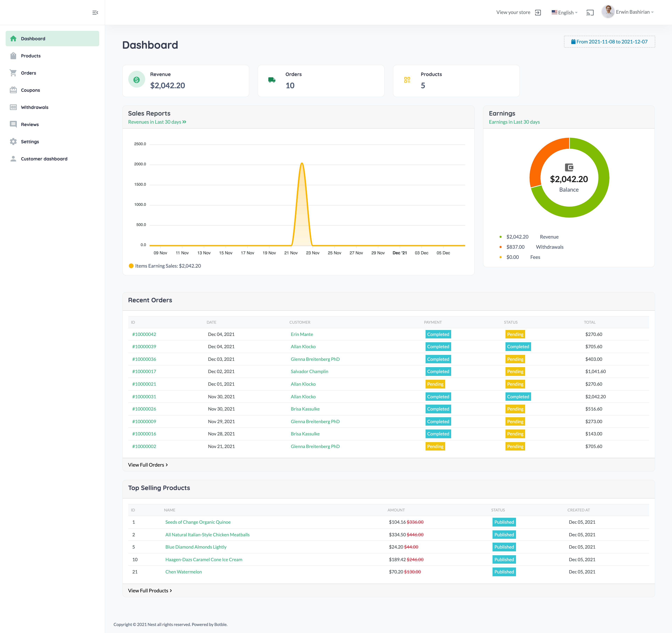Click the Orders truck icon on card
This screenshot has width=672, height=633.
(272, 80)
